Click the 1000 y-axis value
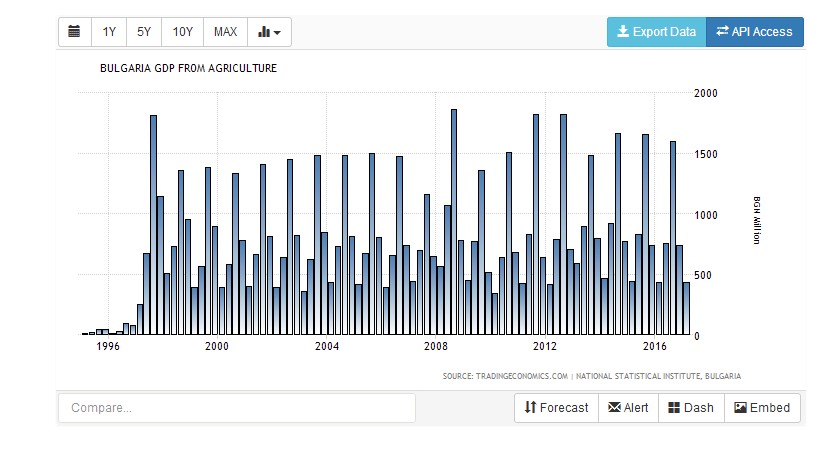The image size is (830, 463). 706,215
